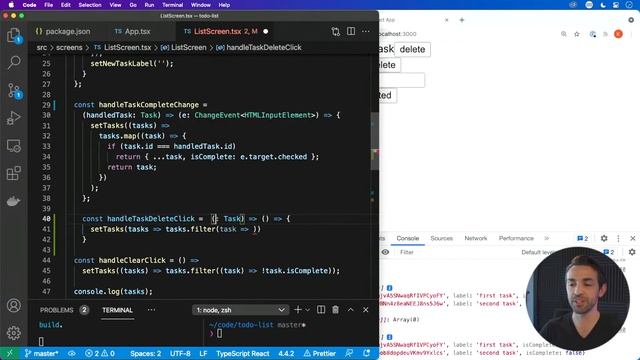The height and width of the screenshot is (360, 640).
Task: Open DevTools customize menu dots
Action: point(618,238)
